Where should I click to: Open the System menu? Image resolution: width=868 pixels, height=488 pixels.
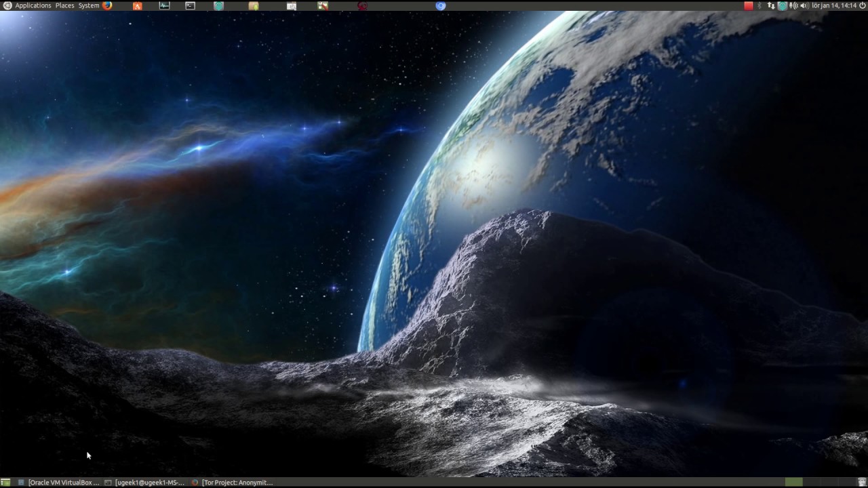[89, 5]
